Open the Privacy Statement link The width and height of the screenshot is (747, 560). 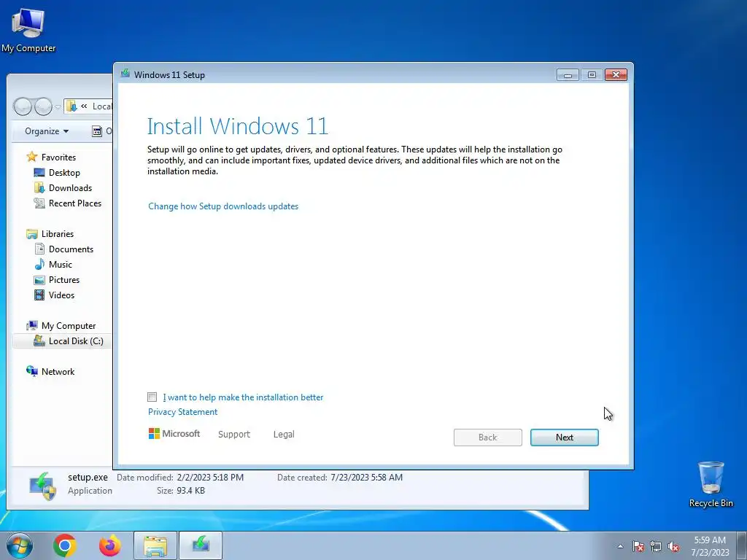pos(182,412)
